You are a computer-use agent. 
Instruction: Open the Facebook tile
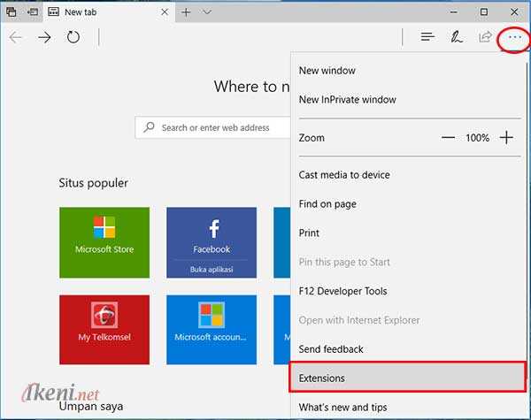212,233
